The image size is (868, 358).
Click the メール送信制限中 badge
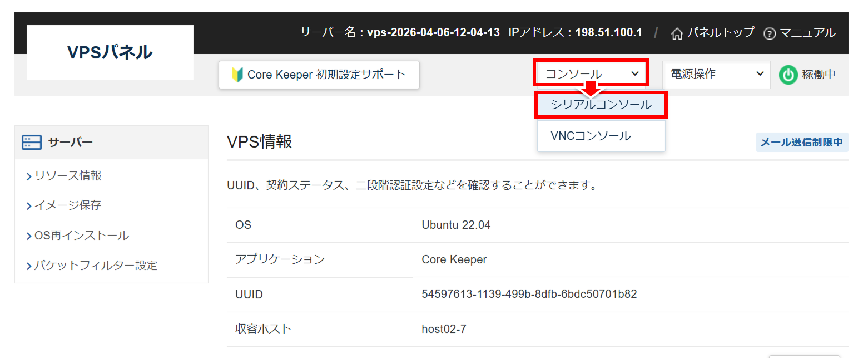tap(801, 143)
